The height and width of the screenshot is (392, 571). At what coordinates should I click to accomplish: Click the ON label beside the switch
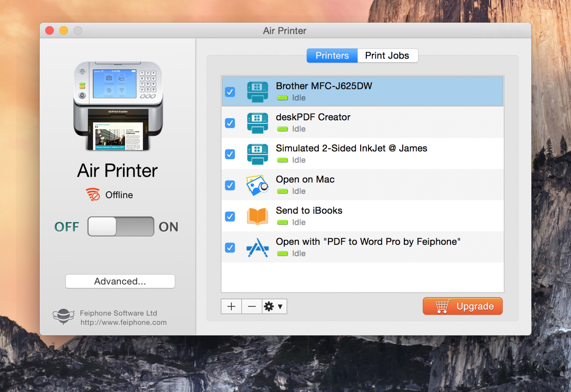pyautogui.click(x=168, y=227)
